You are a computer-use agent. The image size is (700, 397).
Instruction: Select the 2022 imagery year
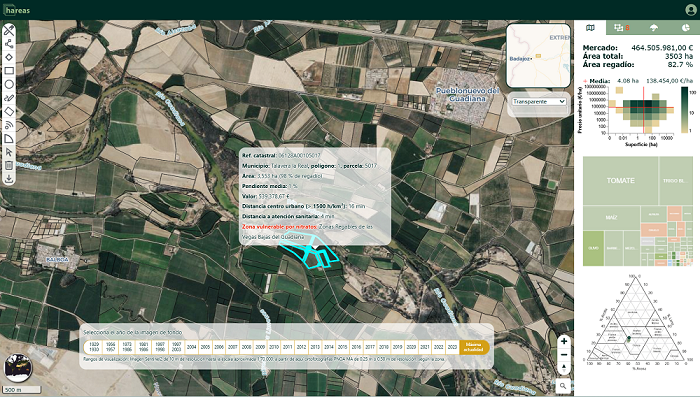[x=439, y=347]
